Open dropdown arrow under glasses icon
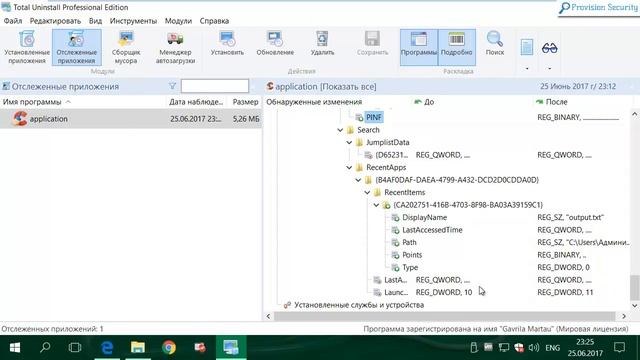The image size is (640, 360). pos(549,68)
